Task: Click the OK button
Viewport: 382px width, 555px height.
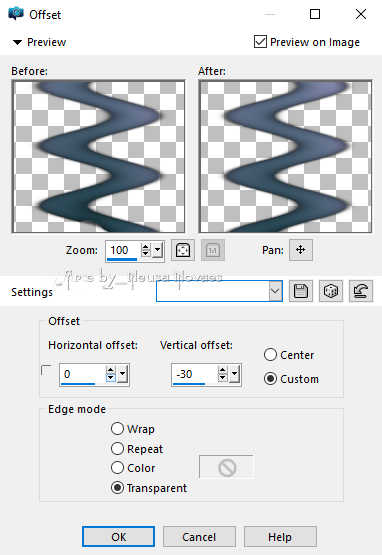Action: click(x=119, y=537)
